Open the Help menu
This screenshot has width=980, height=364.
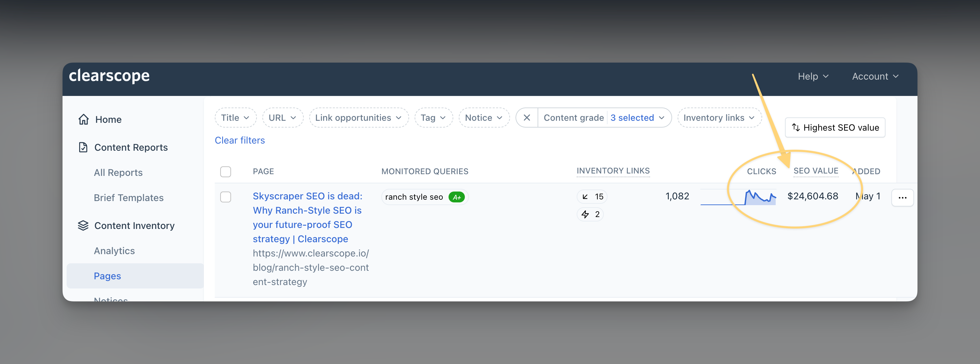[813, 77]
